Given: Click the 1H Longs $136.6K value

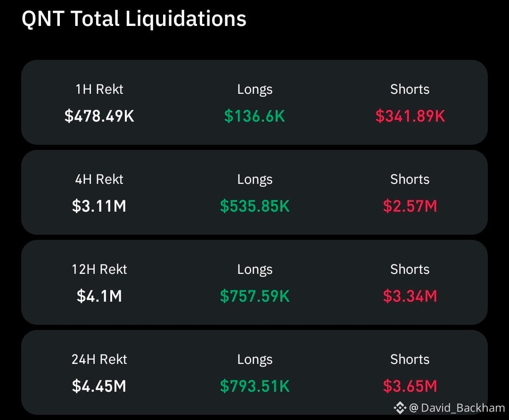Looking at the screenshot, I should point(255,116).
